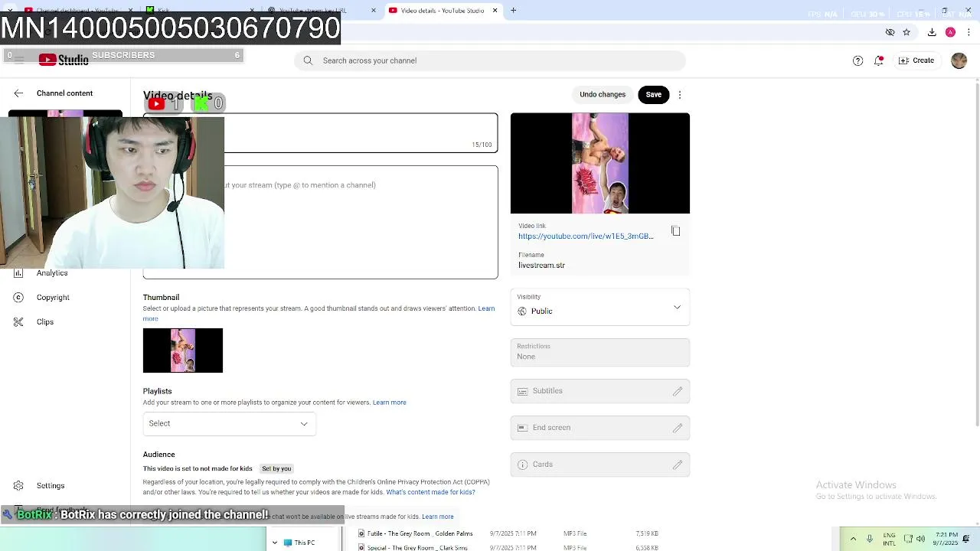Open the channel account avatar menu
The width and height of the screenshot is (980, 551).
coord(959,60)
